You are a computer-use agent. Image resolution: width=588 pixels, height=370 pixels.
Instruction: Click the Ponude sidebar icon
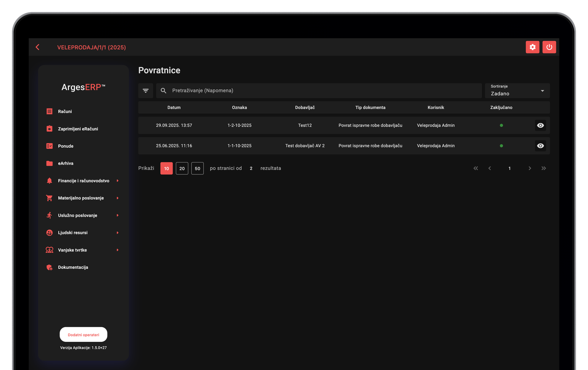(x=50, y=146)
